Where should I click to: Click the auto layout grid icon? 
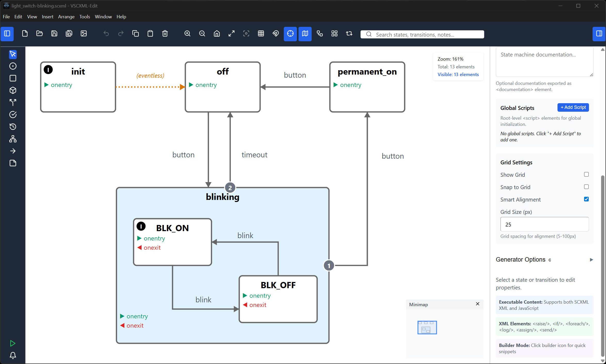[334, 34]
